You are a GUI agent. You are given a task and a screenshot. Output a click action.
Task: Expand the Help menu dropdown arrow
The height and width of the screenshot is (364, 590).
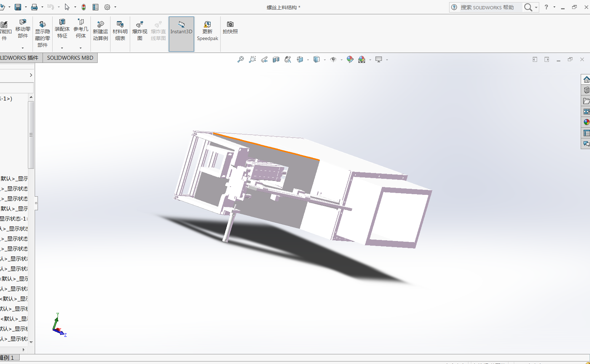tap(554, 7)
